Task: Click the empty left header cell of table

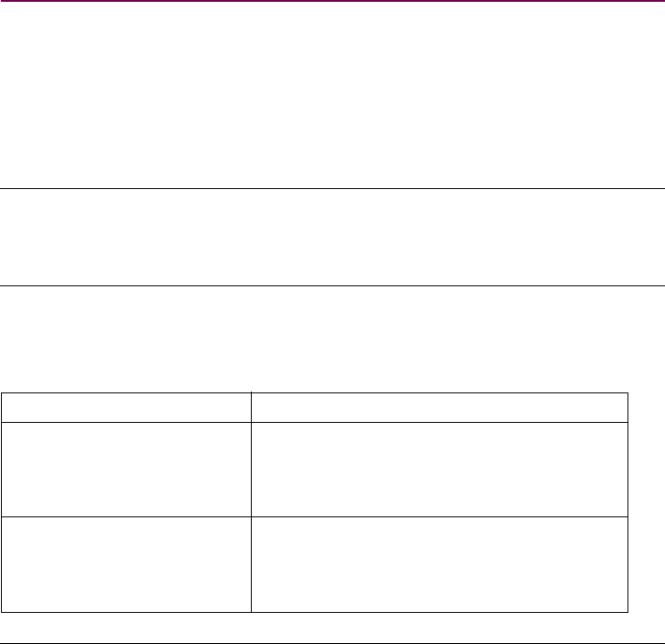Action: click(x=126, y=406)
